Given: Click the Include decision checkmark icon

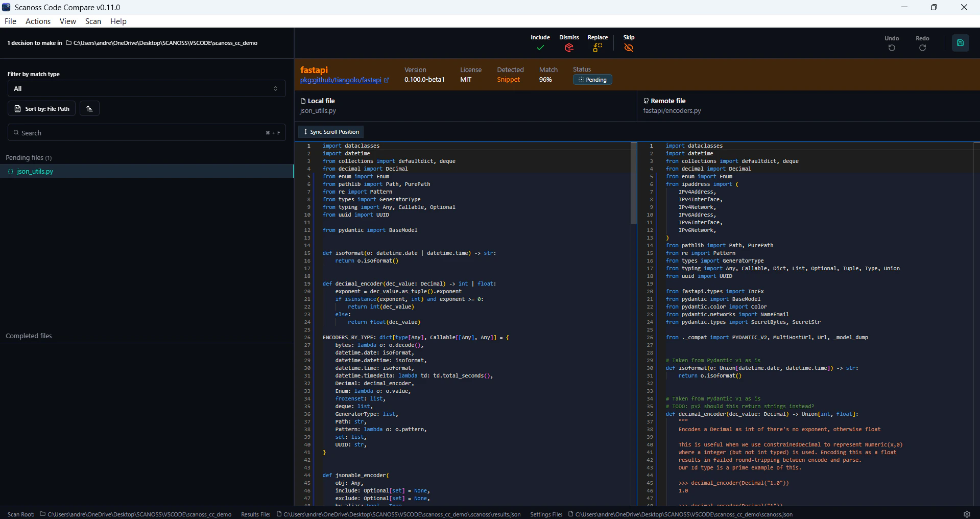Looking at the screenshot, I should [x=540, y=48].
